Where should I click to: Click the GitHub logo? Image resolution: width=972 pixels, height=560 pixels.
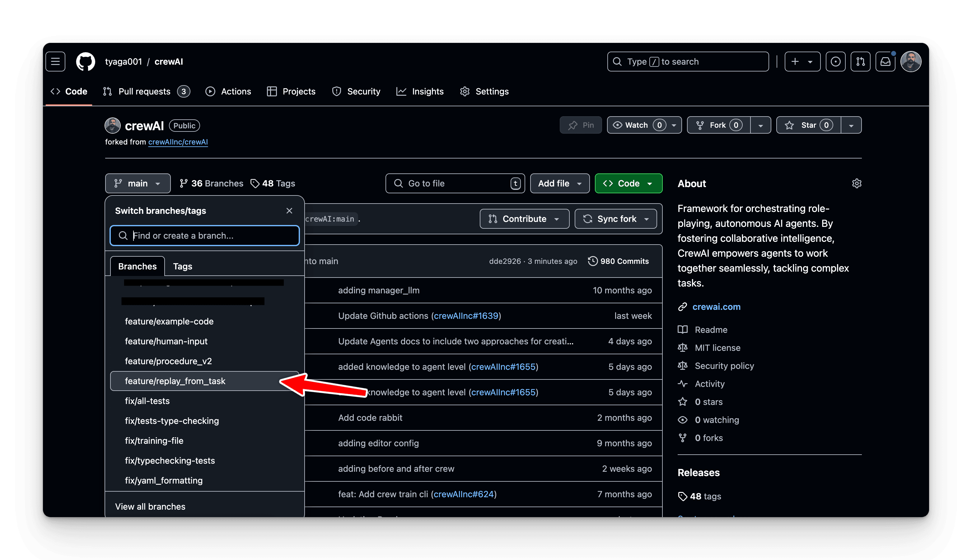85,61
